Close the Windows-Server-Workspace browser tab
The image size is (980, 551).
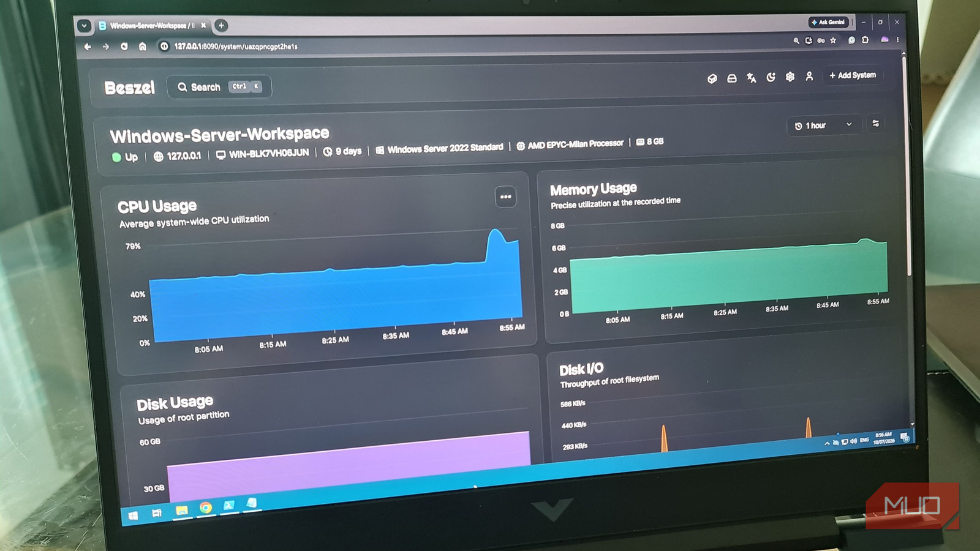(x=203, y=26)
